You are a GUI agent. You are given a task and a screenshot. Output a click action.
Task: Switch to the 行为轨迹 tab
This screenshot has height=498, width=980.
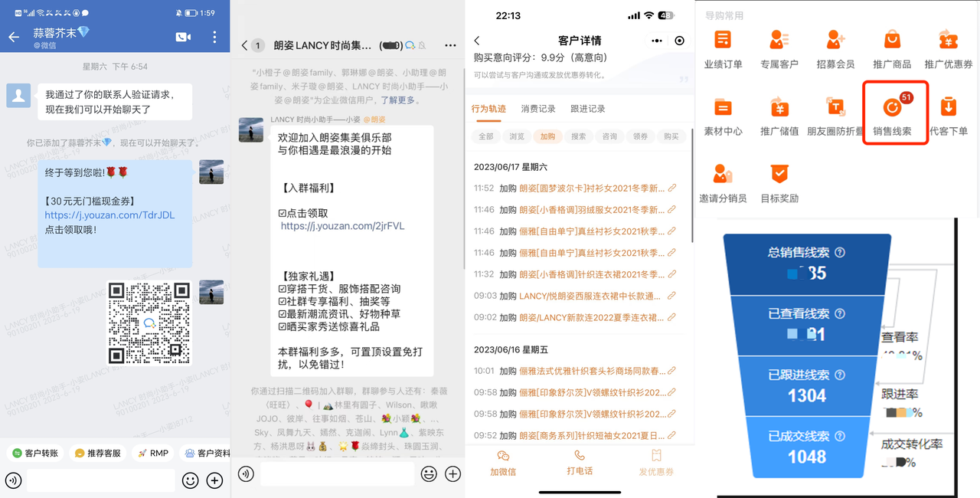tap(488, 109)
